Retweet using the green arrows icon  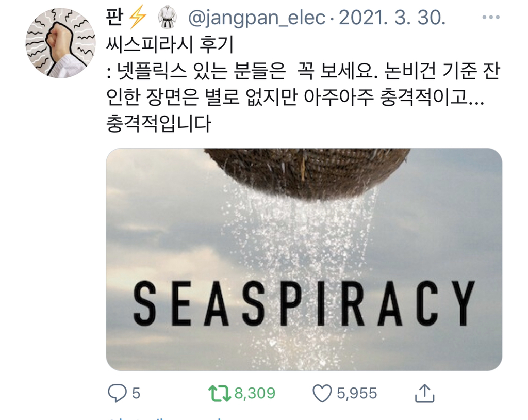coord(219,393)
